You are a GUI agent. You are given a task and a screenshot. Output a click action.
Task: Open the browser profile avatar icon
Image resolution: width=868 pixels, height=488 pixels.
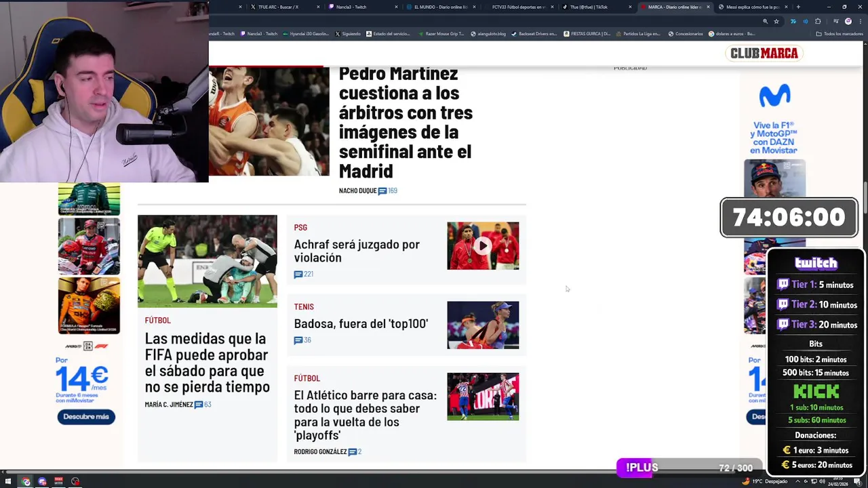(848, 21)
